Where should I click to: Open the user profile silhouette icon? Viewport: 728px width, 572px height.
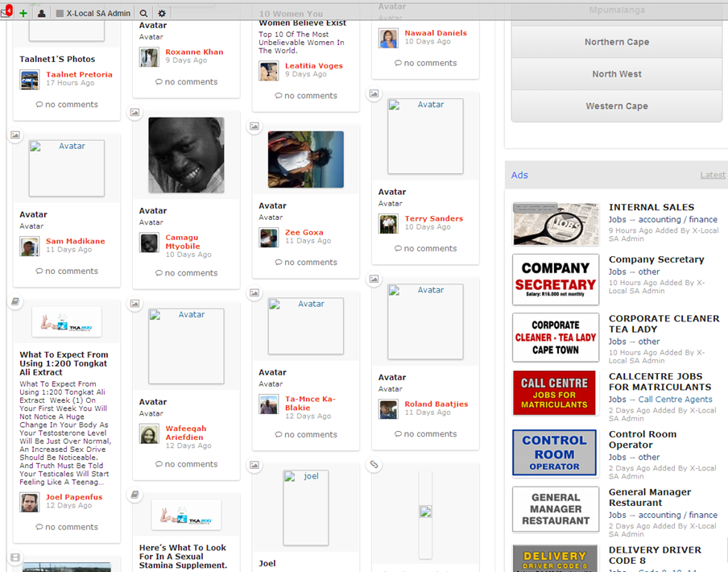click(41, 14)
